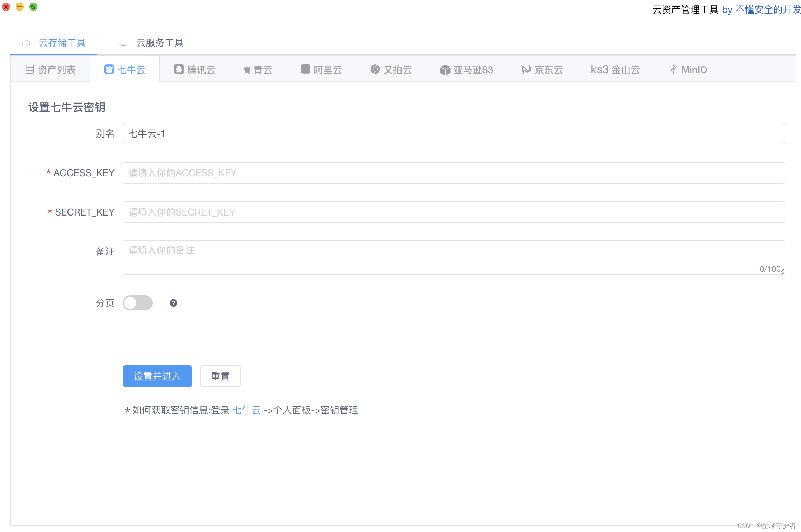Click the help question mark beside 分页
Screen dimensions: 801x532
tap(174, 303)
